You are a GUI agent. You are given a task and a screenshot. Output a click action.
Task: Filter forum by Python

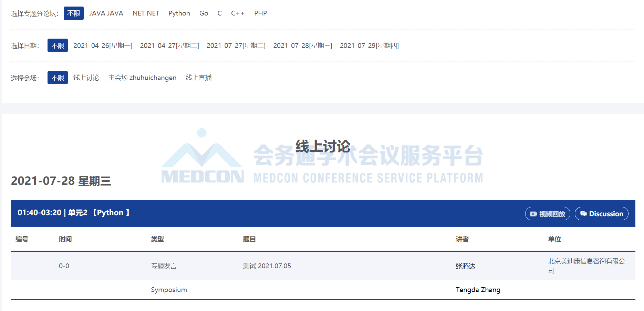[179, 13]
